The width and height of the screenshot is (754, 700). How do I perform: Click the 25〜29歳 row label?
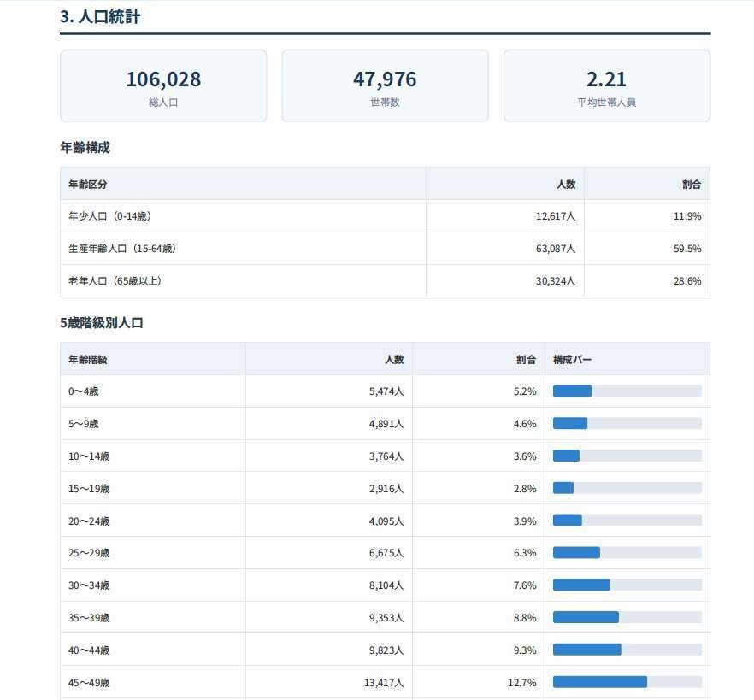click(x=89, y=553)
